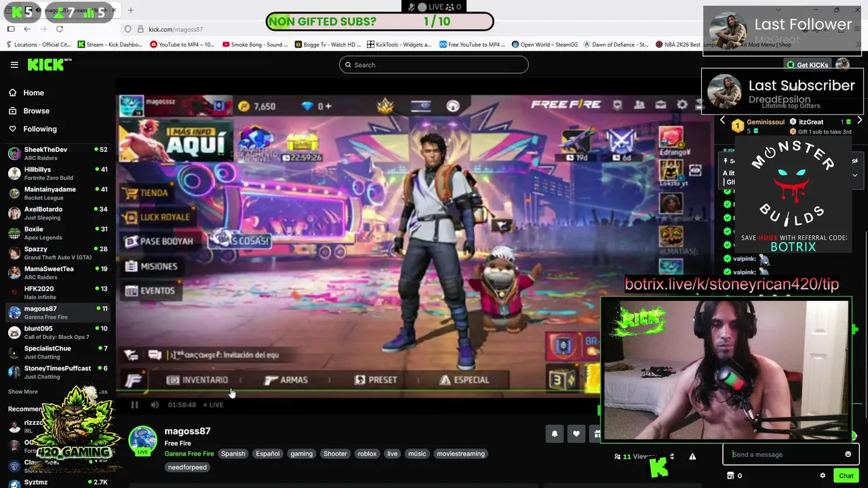Viewport: 868px width, 488px height.
Task: Show previous top gifter arrow
Action: [x=722, y=121]
